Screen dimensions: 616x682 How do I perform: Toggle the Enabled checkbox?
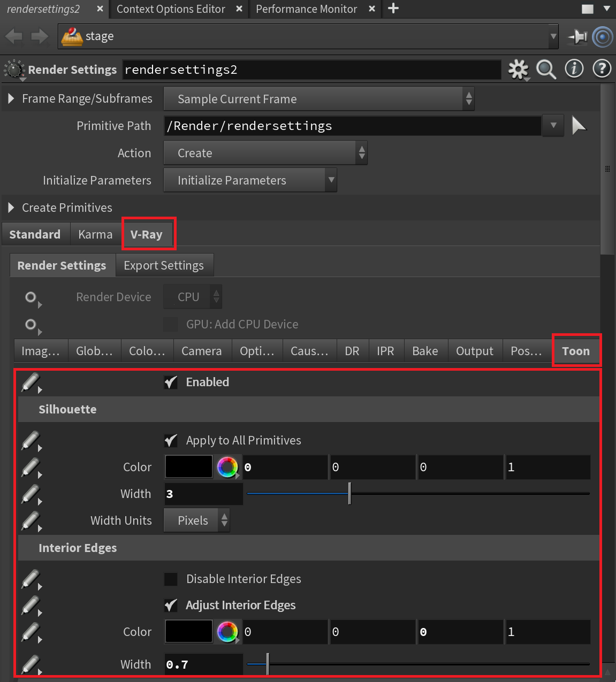coord(171,382)
